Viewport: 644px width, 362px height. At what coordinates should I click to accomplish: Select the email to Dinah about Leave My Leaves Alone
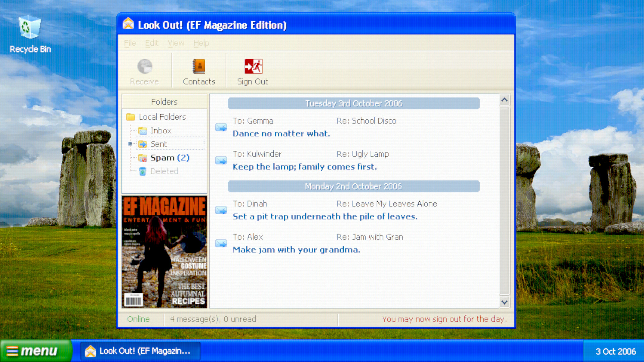tap(354, 210)
